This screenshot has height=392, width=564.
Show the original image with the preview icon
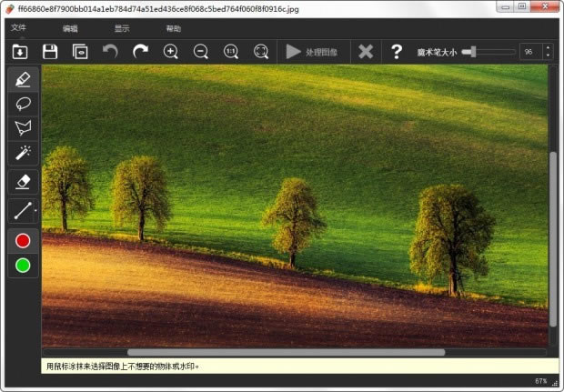point(80,52)
